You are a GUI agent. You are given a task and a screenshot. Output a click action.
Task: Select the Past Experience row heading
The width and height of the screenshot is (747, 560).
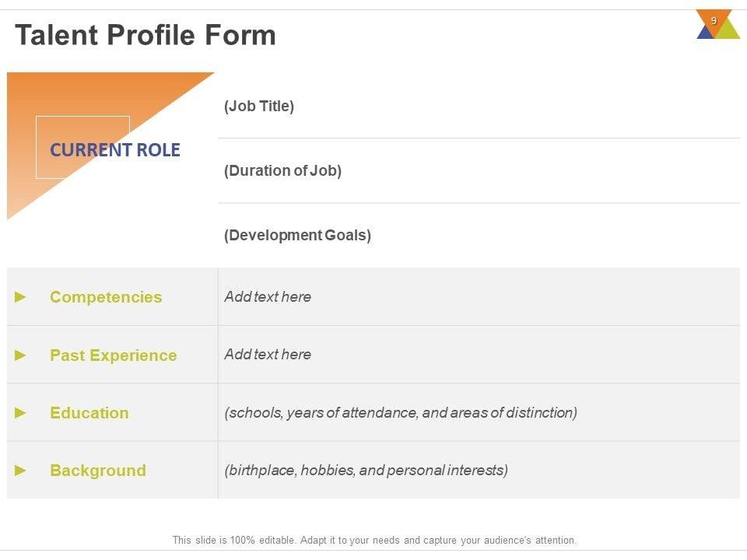(x=113, y=355)
